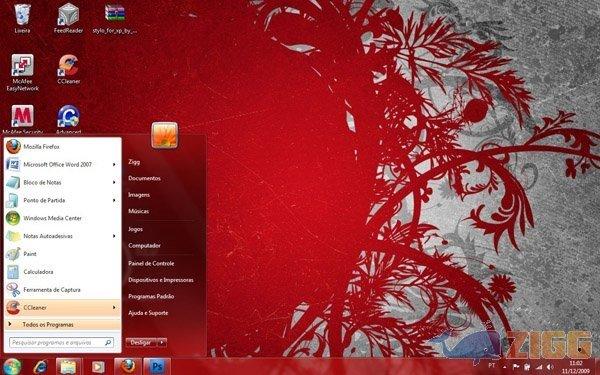Open Documentos library
600x375 pixels.
pos(144,178)
